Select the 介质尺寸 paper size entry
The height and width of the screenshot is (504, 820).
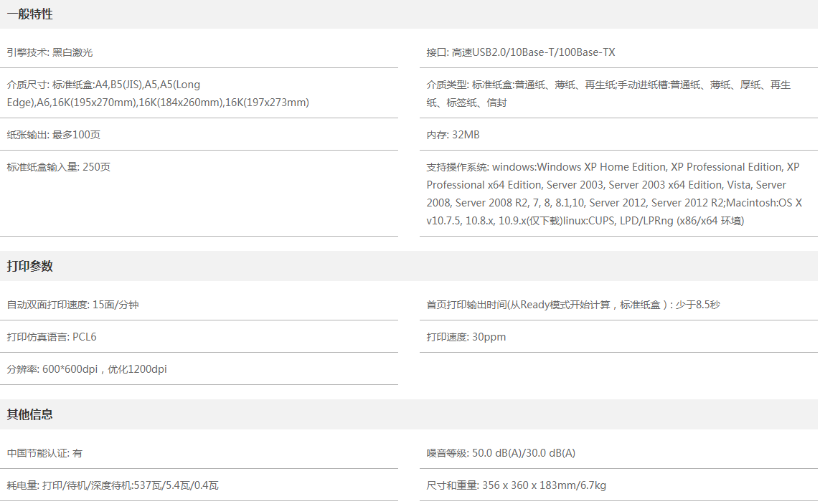(158, 93)
